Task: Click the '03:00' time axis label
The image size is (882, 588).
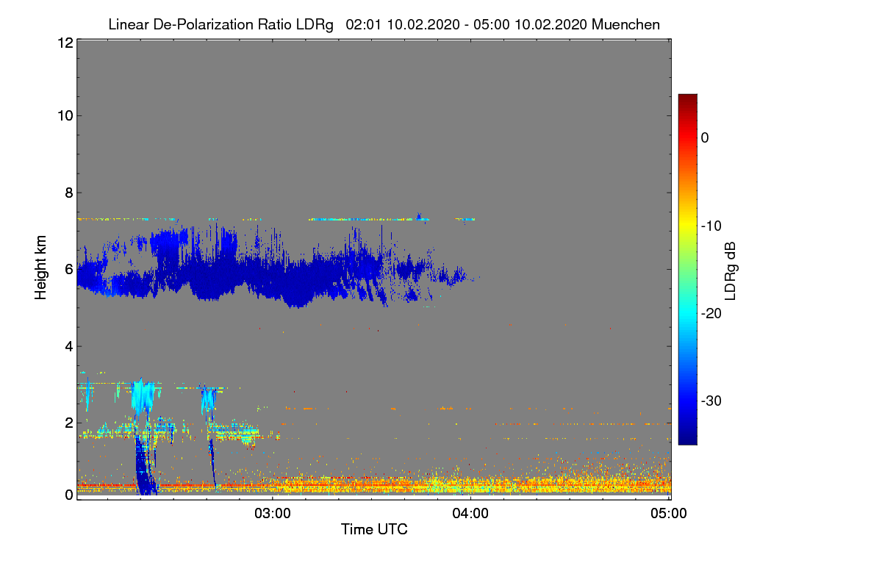Action: 272,514
